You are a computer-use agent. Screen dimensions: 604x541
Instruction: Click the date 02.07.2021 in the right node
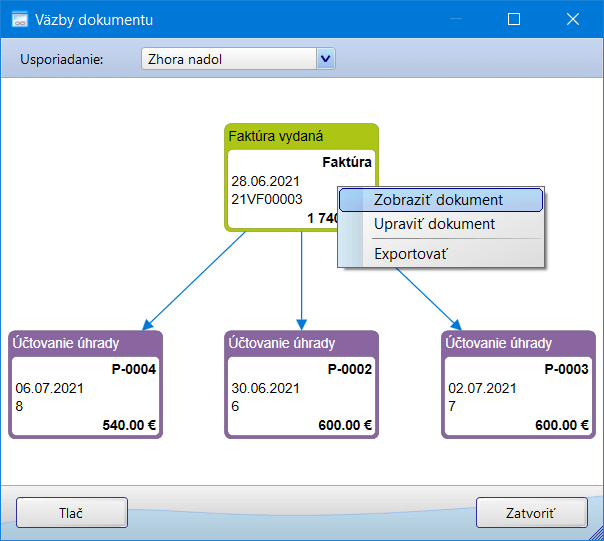pos(482,388)
